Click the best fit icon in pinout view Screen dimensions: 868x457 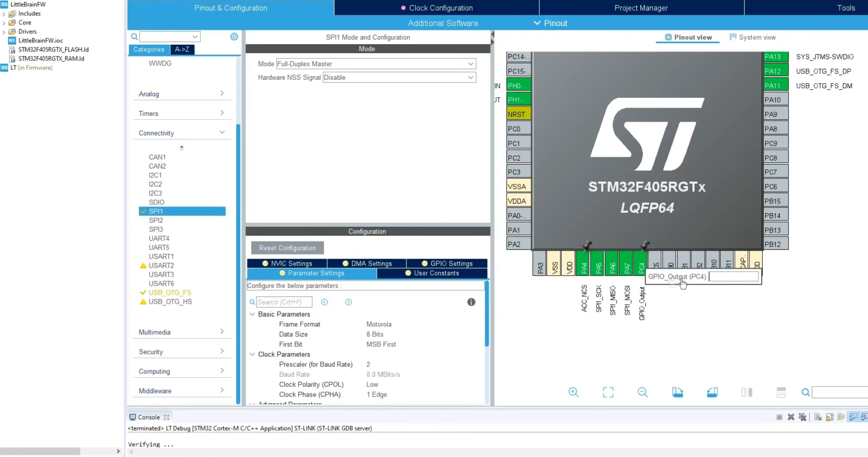[x=607, y=392]
